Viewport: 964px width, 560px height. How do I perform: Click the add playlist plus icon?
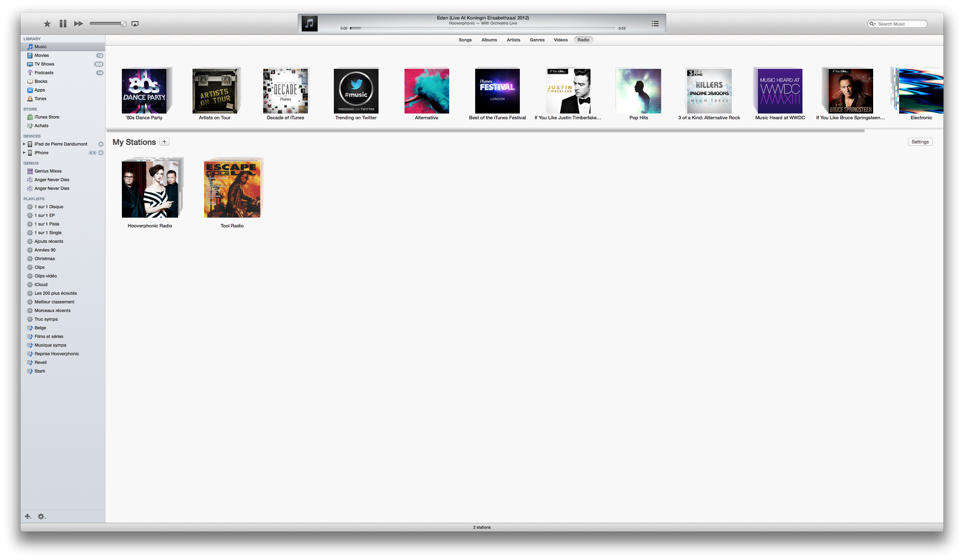[x=27, y=516]
